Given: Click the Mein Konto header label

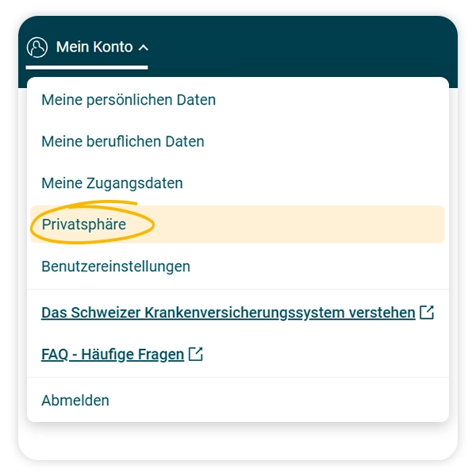Looking at the screenshot, I should [x=94, y=48].
